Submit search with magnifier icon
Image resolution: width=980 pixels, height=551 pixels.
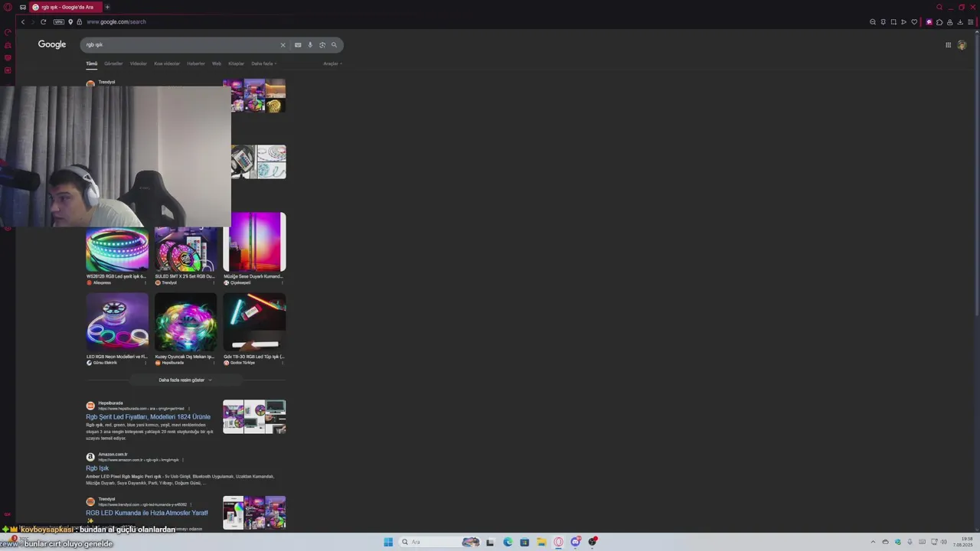click(x=334, y=44)
